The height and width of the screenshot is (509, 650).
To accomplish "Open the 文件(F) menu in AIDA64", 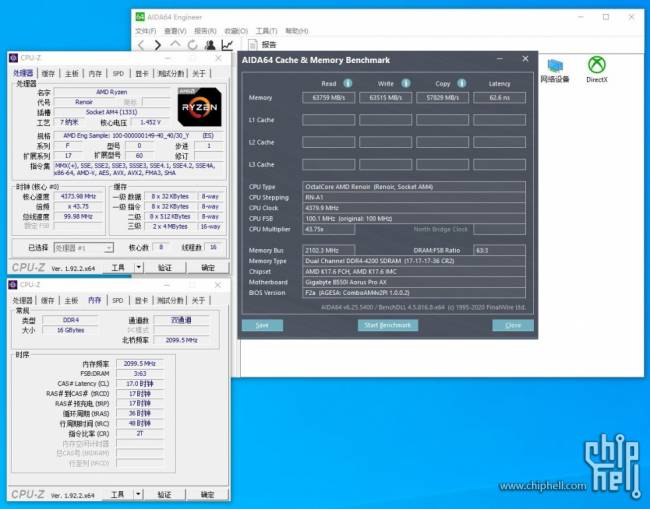I will (146, 31).
